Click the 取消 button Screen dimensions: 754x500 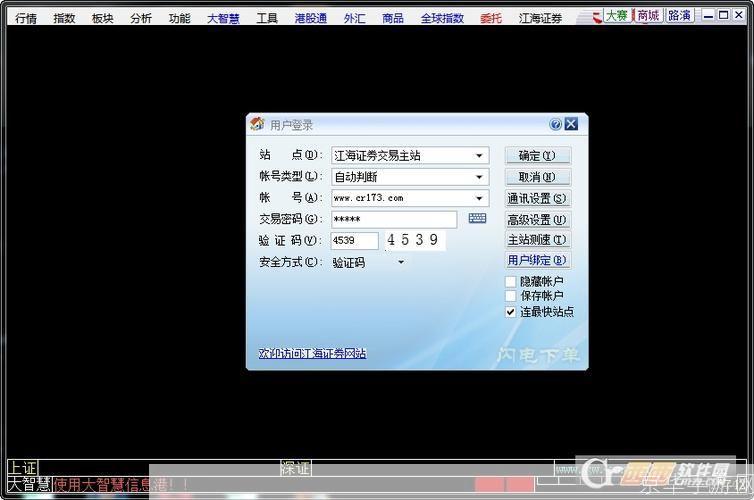coord(538,177)
